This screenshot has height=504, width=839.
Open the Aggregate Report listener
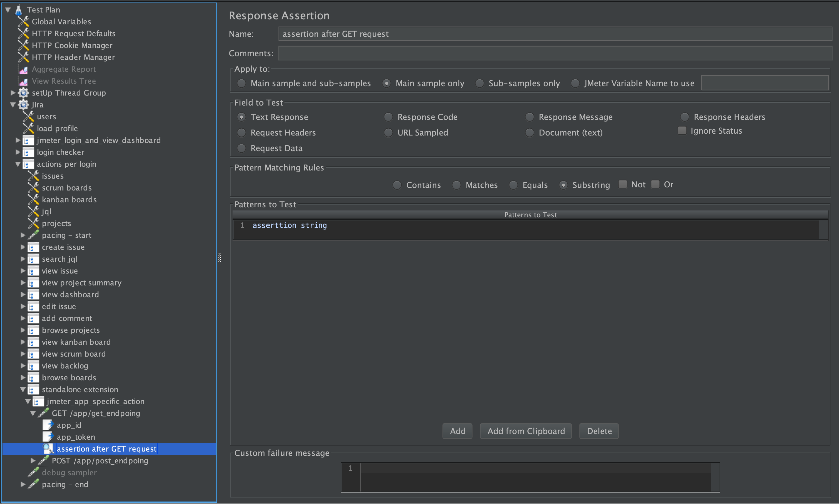23,69
